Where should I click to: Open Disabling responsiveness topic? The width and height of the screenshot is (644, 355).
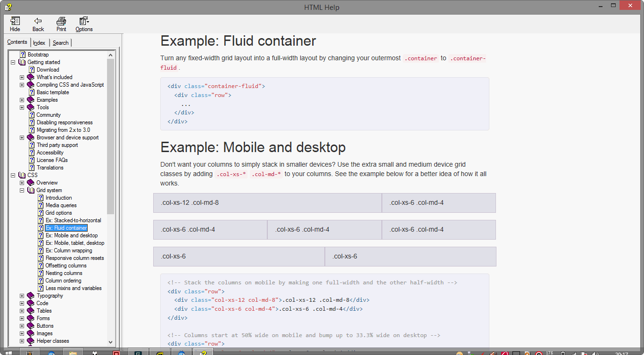click(x=65, y=122)
